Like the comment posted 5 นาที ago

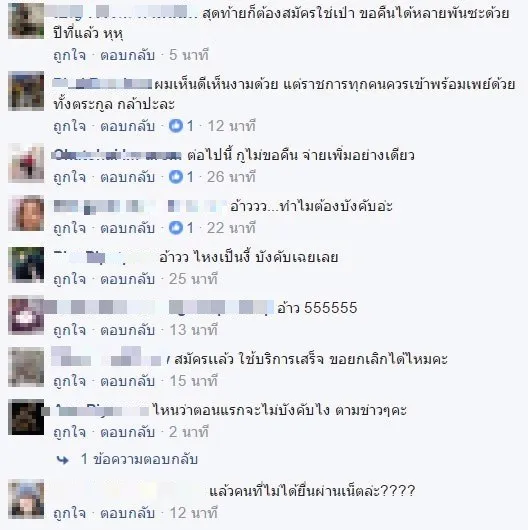(x=69, y=55)
